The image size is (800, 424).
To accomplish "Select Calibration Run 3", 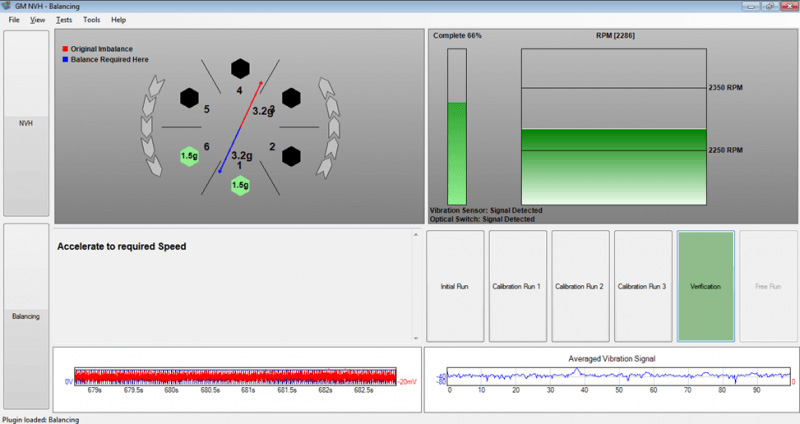I will point(642,286).
